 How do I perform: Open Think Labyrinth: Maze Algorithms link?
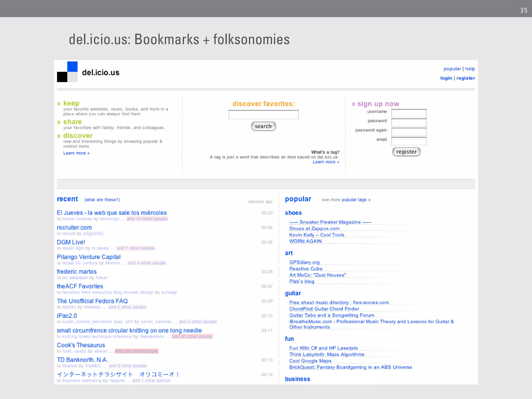coord(327,355)
